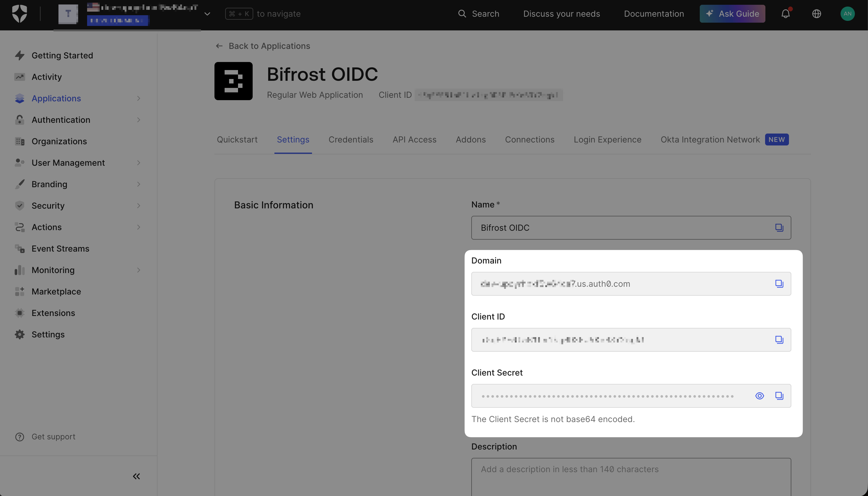Select the Settings tab

click(x=293, y=139)
